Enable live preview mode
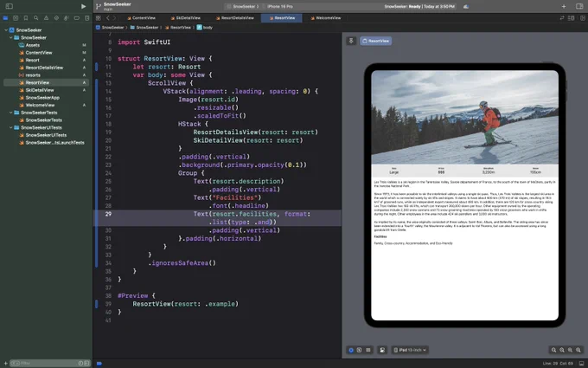The width and height of the screenshot is (588, 368). 351,350
